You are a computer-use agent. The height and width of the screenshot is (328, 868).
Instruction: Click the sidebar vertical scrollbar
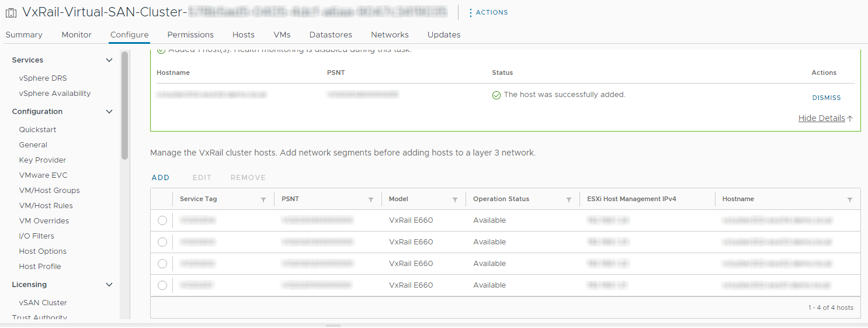[124, 105]
